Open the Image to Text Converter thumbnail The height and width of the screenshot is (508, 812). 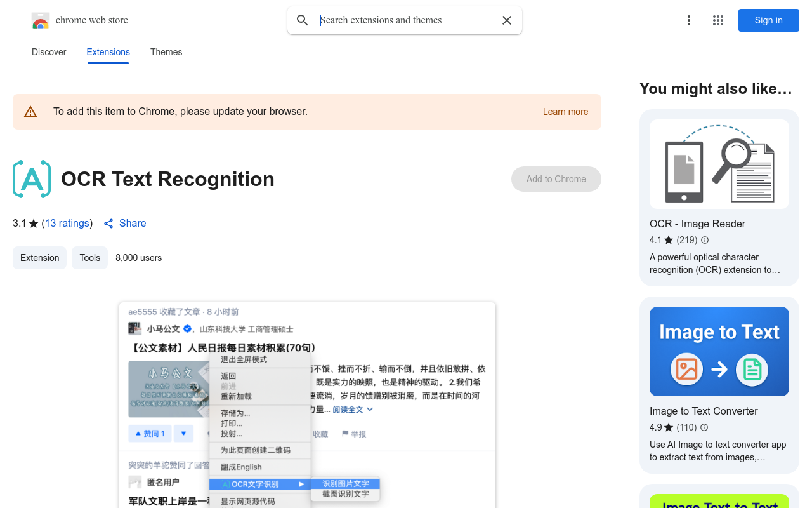tap(719, 351)
